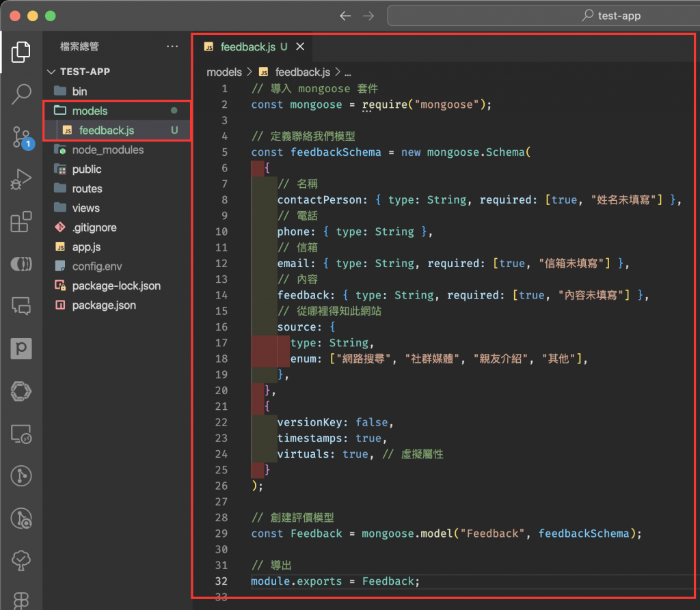Open the explorer more actions ellipsis
Image resolution: width=700 pixels, height=610 pixels.
(172, 46)
